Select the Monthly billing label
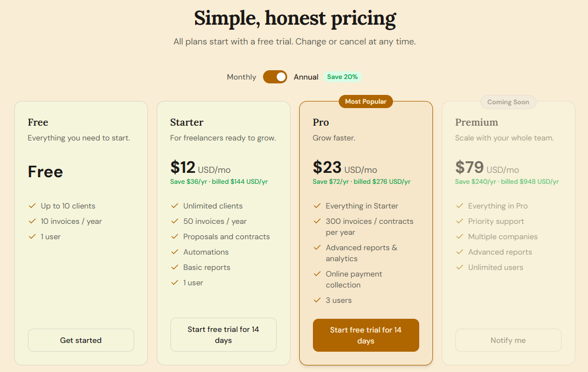 tap(242, 77)
